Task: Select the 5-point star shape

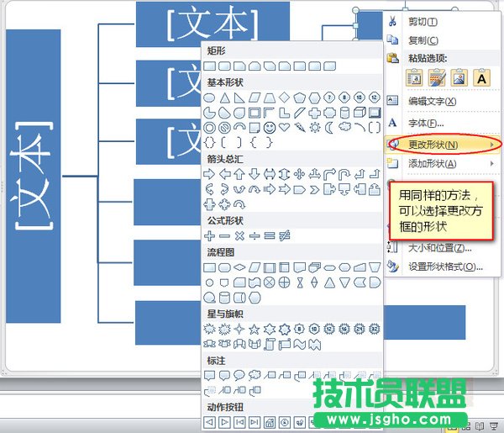Action: (255, 329)
